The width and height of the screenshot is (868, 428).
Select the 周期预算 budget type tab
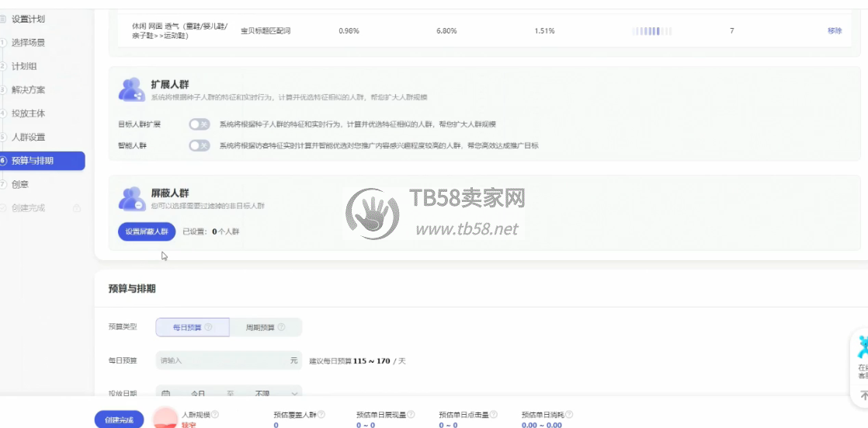click(x=266, y=327)
